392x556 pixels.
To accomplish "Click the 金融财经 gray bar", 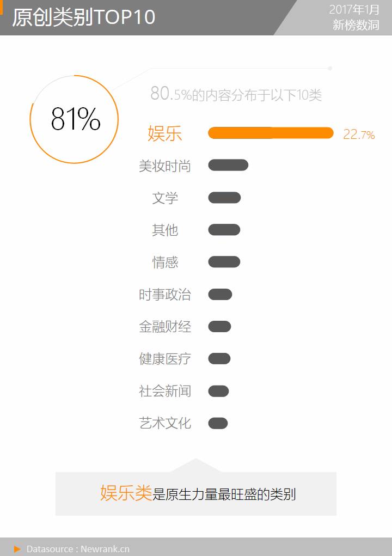I will [220, 327].
